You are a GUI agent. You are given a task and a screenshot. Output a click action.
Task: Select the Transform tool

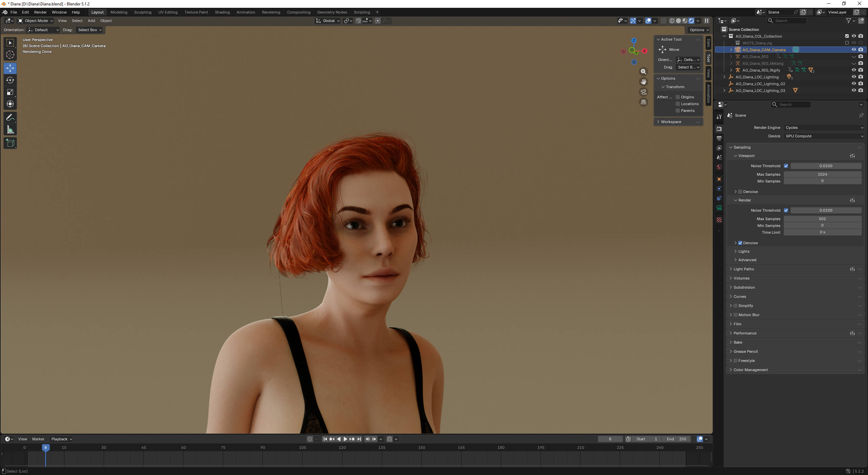10,104
